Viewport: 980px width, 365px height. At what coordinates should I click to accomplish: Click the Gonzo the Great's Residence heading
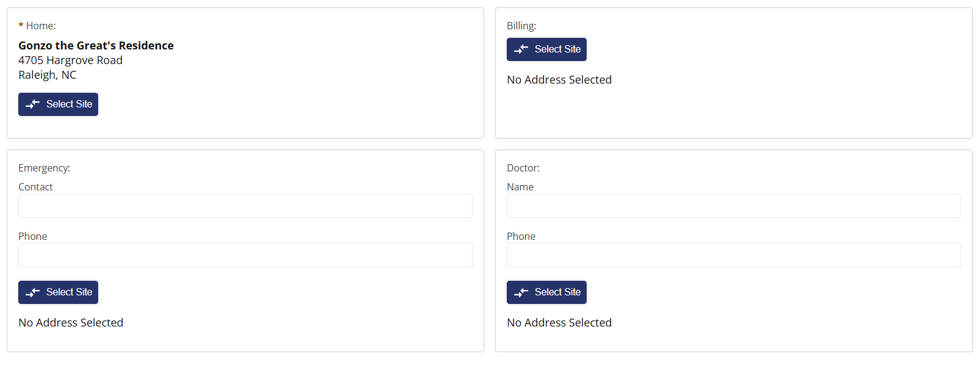pyautogui.click(x=96, y=45)
